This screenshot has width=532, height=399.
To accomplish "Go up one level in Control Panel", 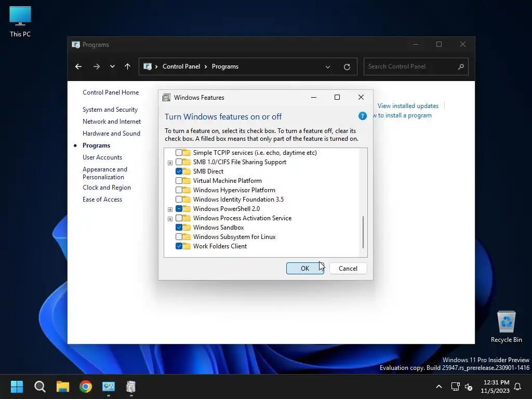I will coord(128,66).
